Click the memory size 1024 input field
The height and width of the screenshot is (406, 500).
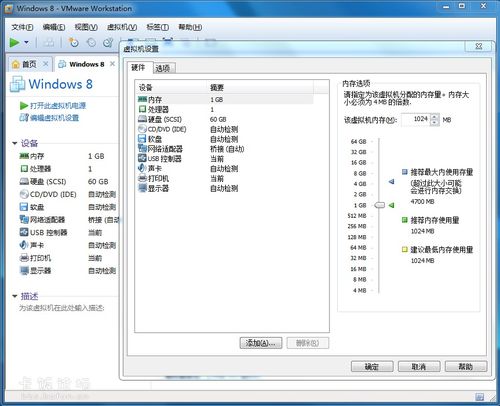click(x=416, y=119)
